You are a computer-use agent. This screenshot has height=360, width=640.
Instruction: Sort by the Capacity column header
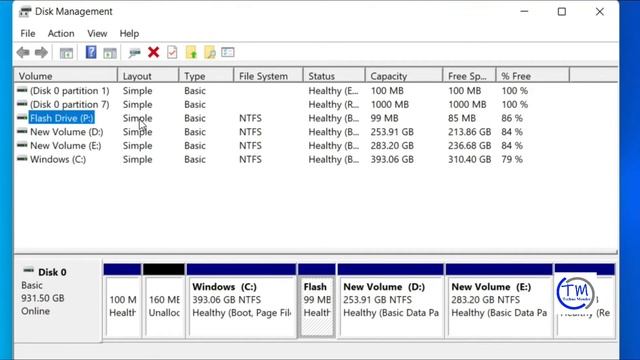tap(404, 76)
